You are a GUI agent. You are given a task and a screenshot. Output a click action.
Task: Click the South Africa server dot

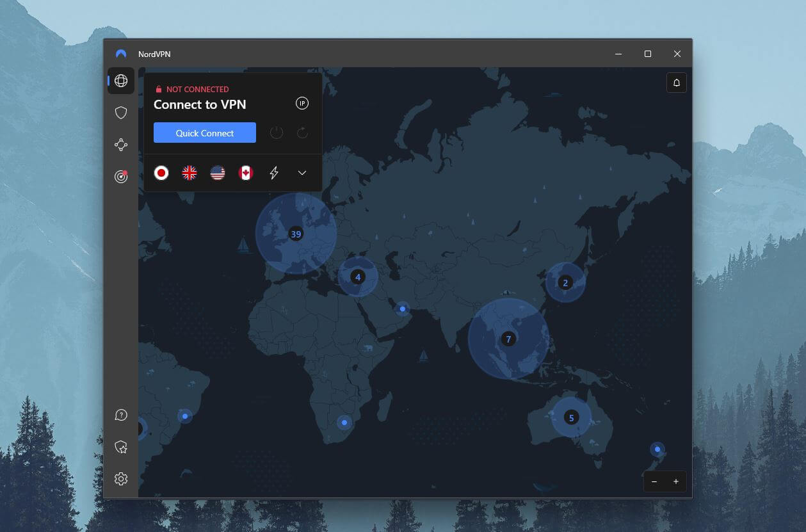click(x=344, y=423)
